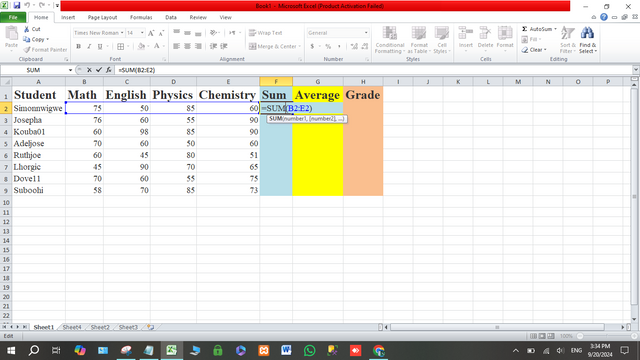This screenshot has width=640, height=360.
Task: Toggle Underline formatting
Action: pos(100,47)
